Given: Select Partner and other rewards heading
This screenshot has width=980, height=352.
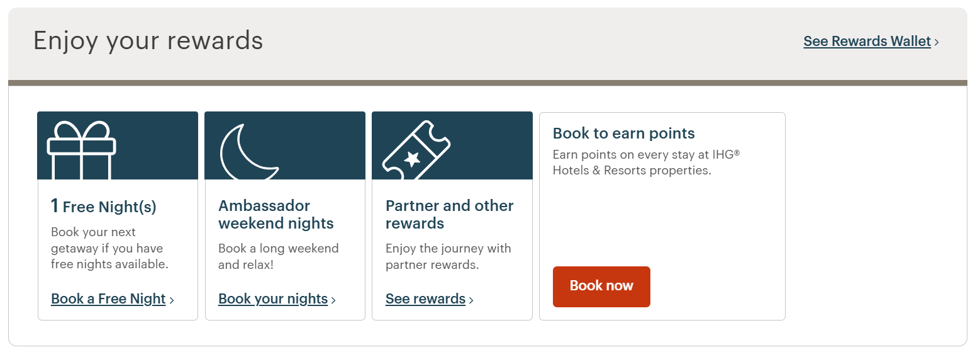Looking at the screenshot, I should pyautogui.click(x=449, y=214).
